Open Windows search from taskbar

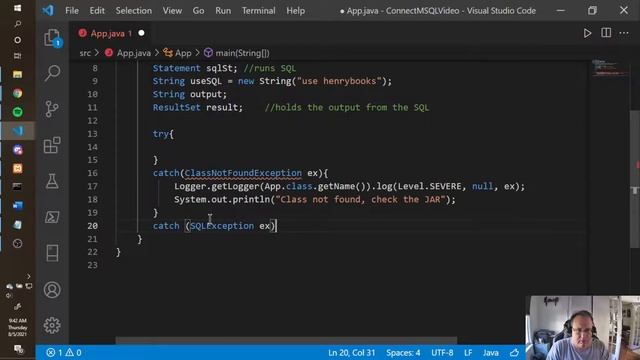(x=18, y=24)
